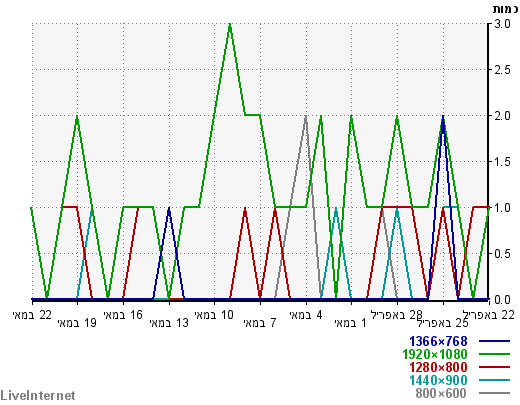Image resolution: width=520 pixels, height=405 pixels.
Task: Click the 3.0 y-axis value label
Action: pyautogui.click(x=502, y=24)
